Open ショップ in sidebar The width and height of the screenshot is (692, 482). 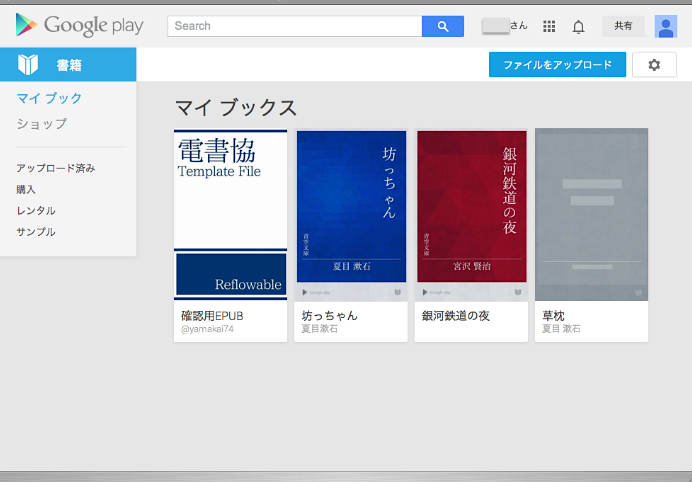point(42,124)
